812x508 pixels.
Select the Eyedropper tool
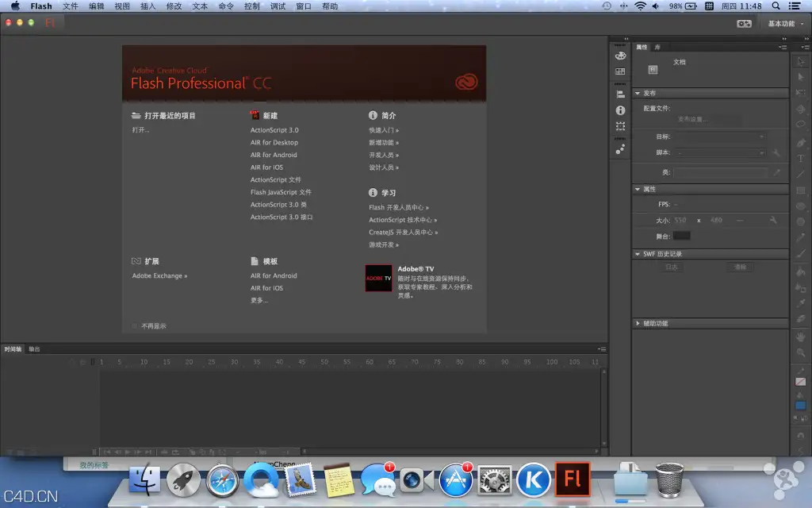point(801,302)
